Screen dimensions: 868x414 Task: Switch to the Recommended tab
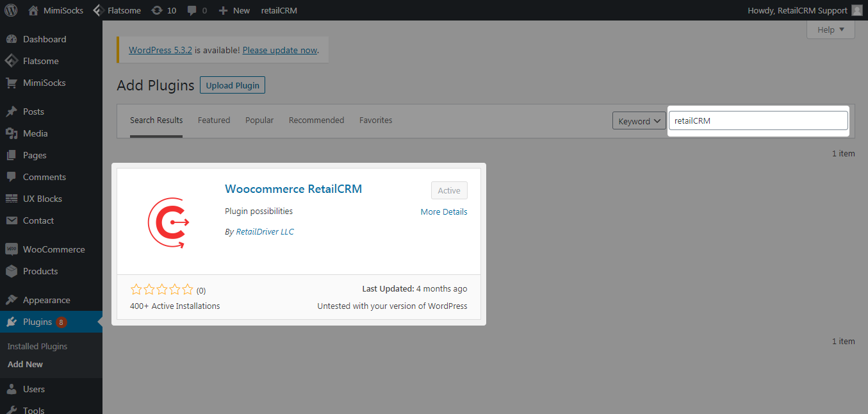(316, 120)
